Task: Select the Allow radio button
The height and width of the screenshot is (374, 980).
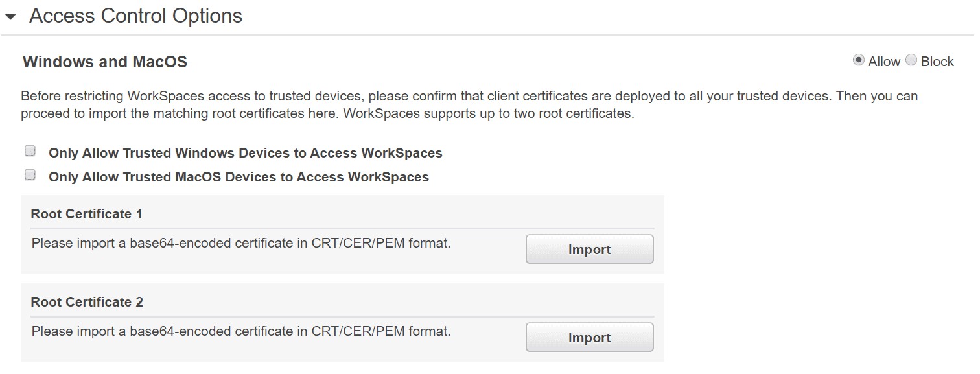Action: [x=859, y=60]
